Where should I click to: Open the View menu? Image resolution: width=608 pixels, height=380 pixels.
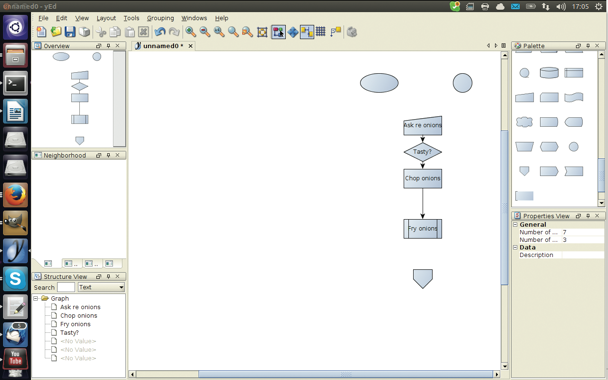[82, 18]
